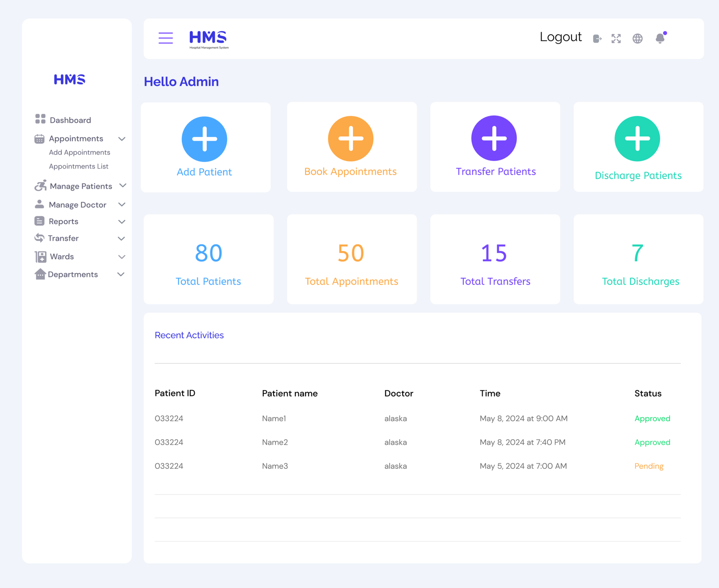
Task: Expand the Manage Patients chevron
Action: coord(123,186)
